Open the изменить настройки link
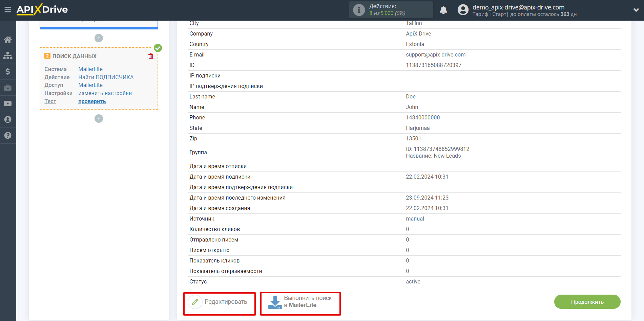The width and height of the screenshot is (644, 321). (x=105, y=93)
